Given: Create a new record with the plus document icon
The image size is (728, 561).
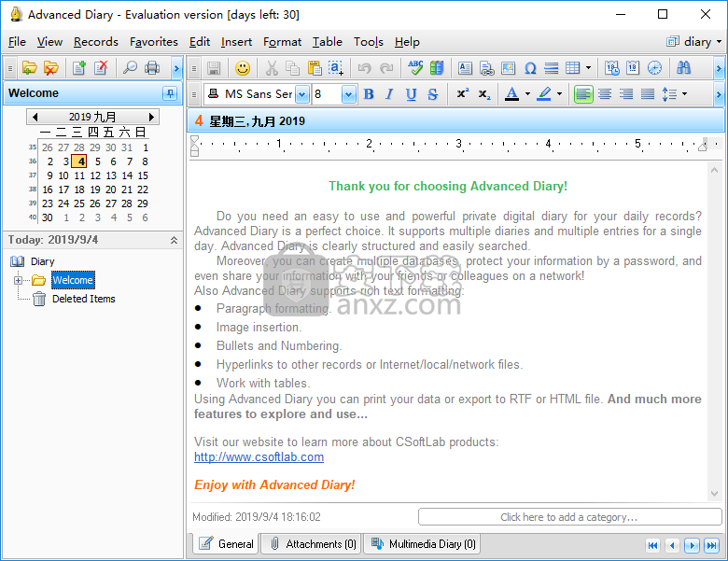Looking at the screenshot, I should (79, 68).
